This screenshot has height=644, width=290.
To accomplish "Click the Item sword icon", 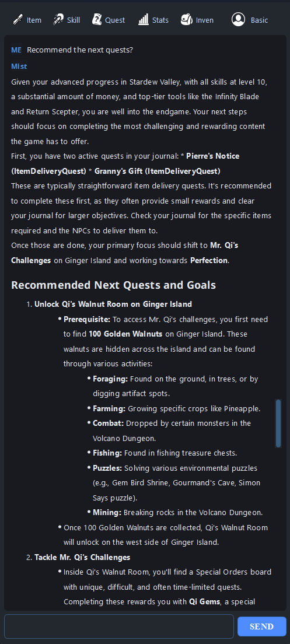I will coord(18,19).
